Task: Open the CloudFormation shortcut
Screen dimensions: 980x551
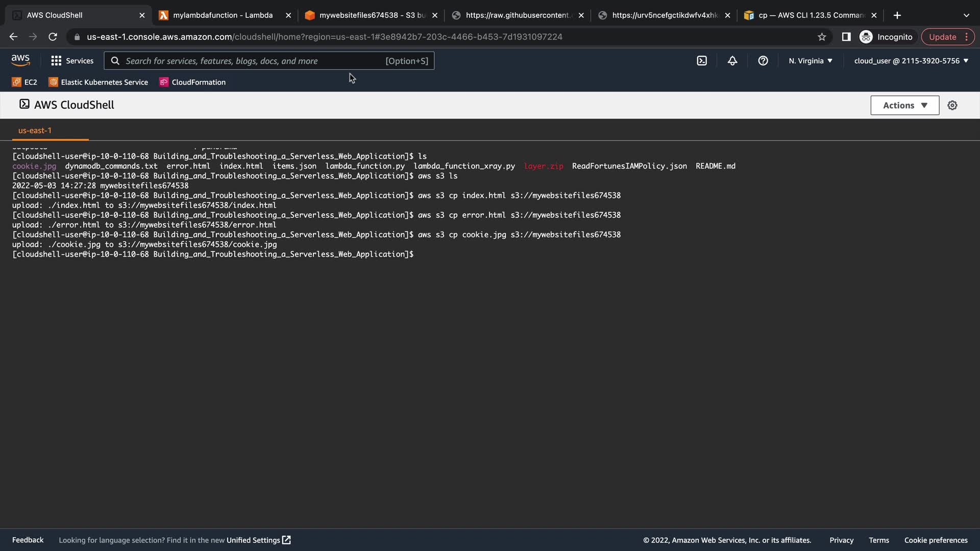Action: click(x=192, y=82)
